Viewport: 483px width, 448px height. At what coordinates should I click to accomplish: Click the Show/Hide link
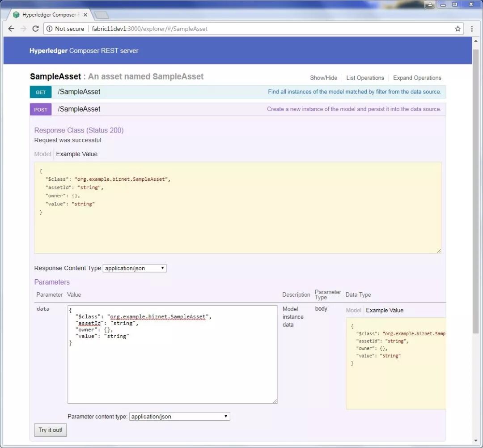[x=323, y=78]
